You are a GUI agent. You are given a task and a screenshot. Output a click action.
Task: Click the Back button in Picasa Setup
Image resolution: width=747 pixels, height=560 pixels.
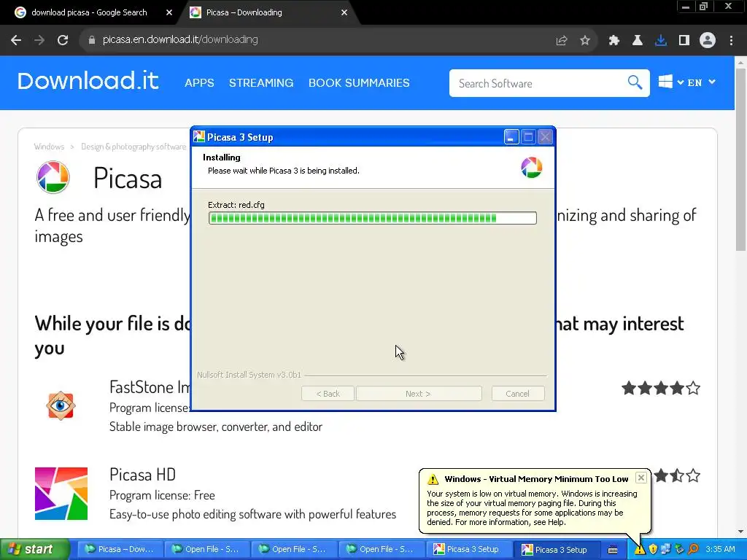pos(328,394)
